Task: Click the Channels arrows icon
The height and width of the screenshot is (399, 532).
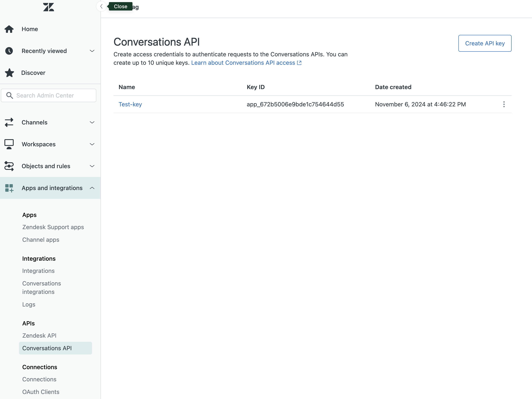Action: [x=9, y=122]
